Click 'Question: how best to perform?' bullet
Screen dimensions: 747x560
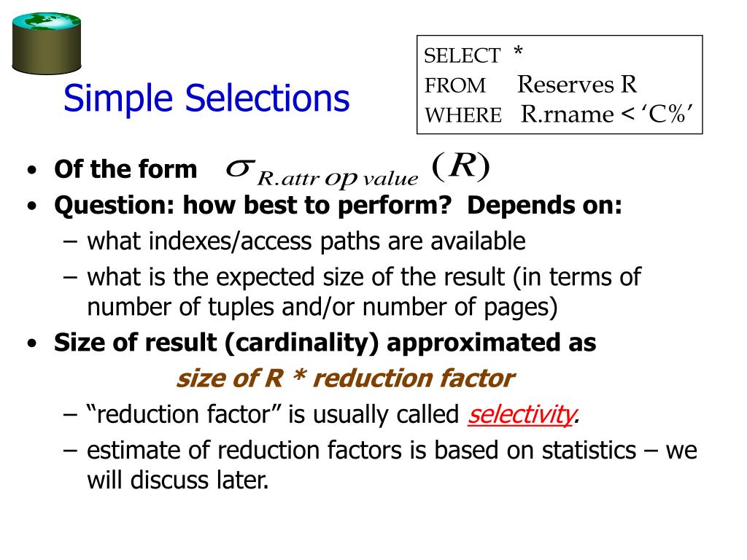coord(253,206)
